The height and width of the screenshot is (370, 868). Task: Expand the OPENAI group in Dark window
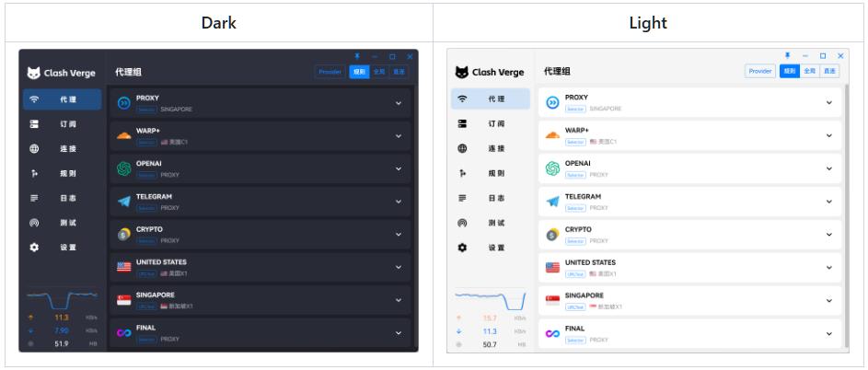point(399,169)
